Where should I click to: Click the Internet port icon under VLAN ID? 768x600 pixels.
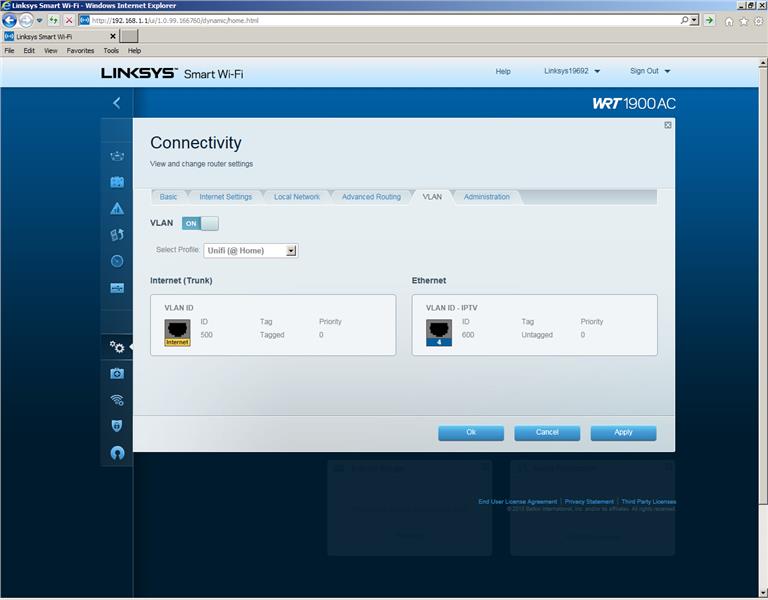[x=177, y=333]
